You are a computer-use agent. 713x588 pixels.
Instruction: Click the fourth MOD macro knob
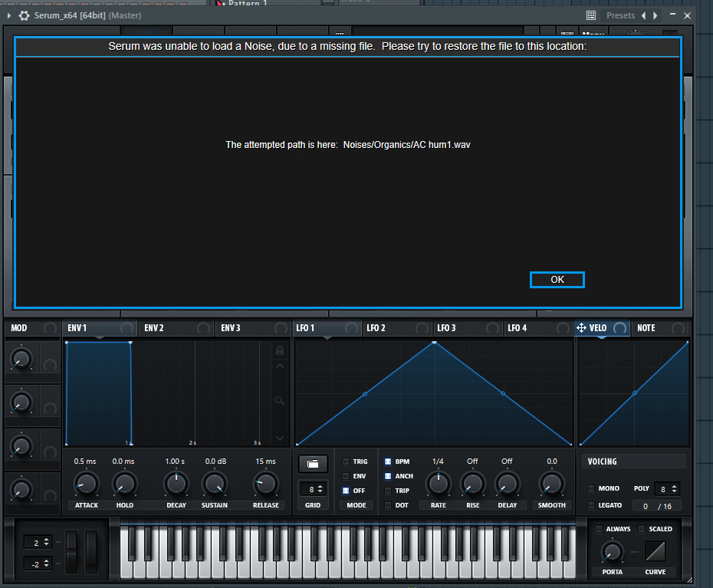click(21, 490)
